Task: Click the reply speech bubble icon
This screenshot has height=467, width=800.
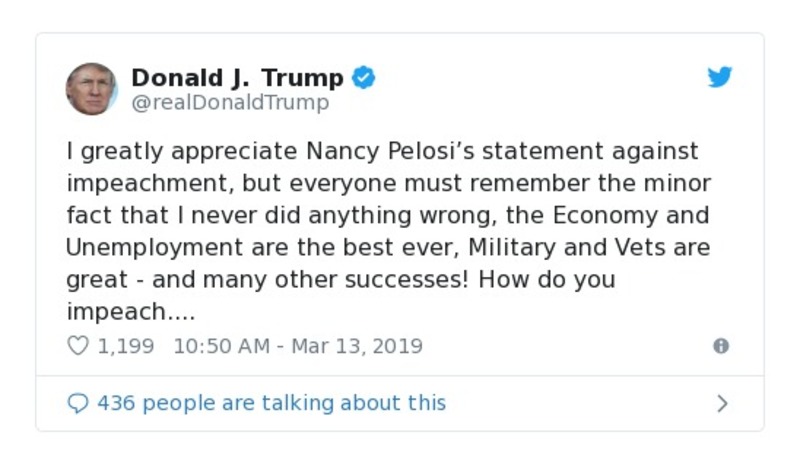Action: coord(77,403)
